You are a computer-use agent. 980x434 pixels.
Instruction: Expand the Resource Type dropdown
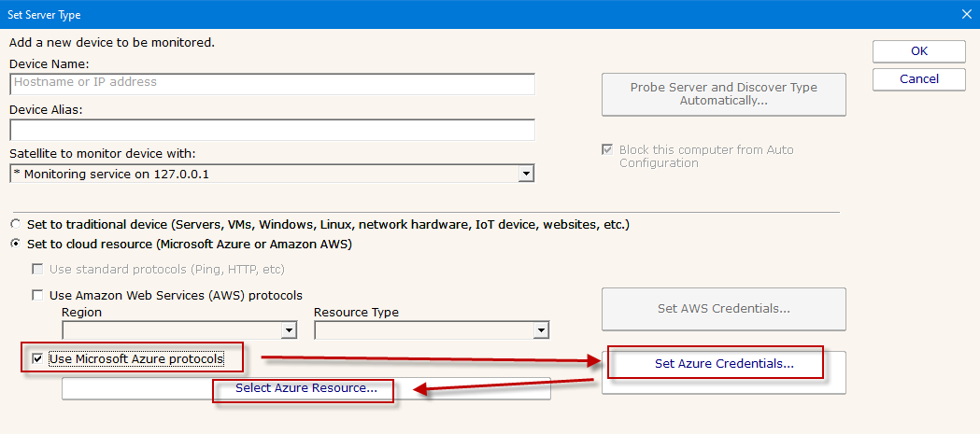[540, 330]
